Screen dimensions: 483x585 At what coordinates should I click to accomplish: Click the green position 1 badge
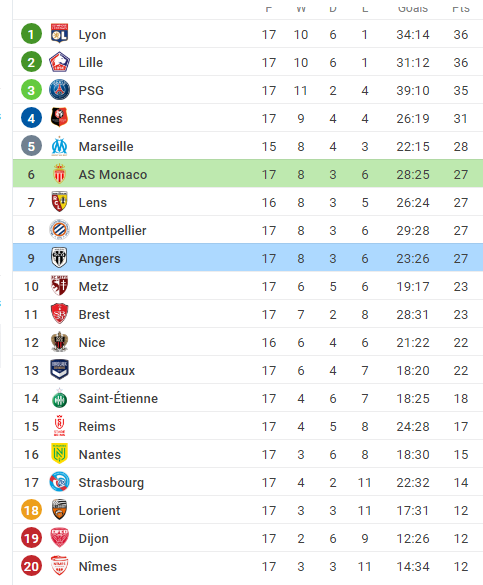coord(31,34)
